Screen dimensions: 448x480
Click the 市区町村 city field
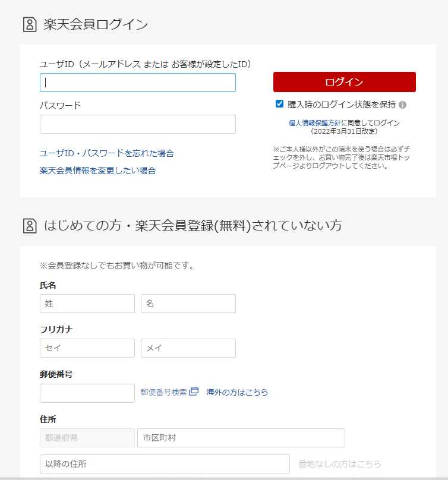click(x=241, y=438)
